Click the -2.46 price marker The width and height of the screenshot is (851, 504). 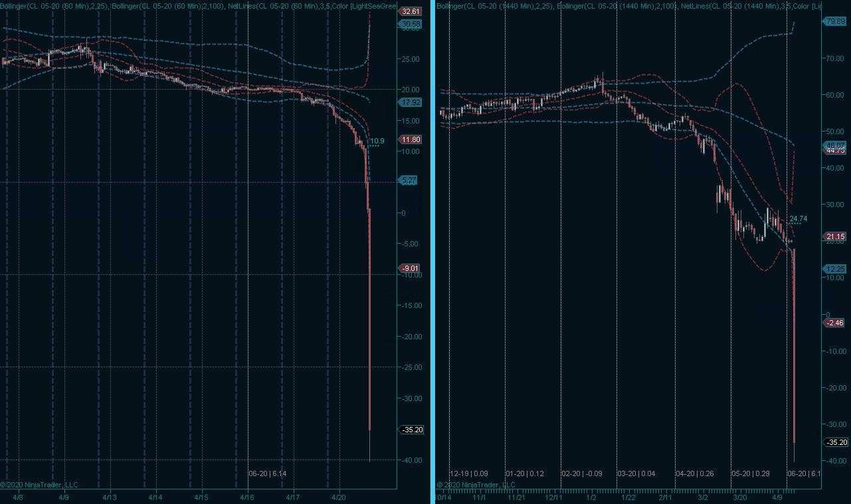[836, 323]
